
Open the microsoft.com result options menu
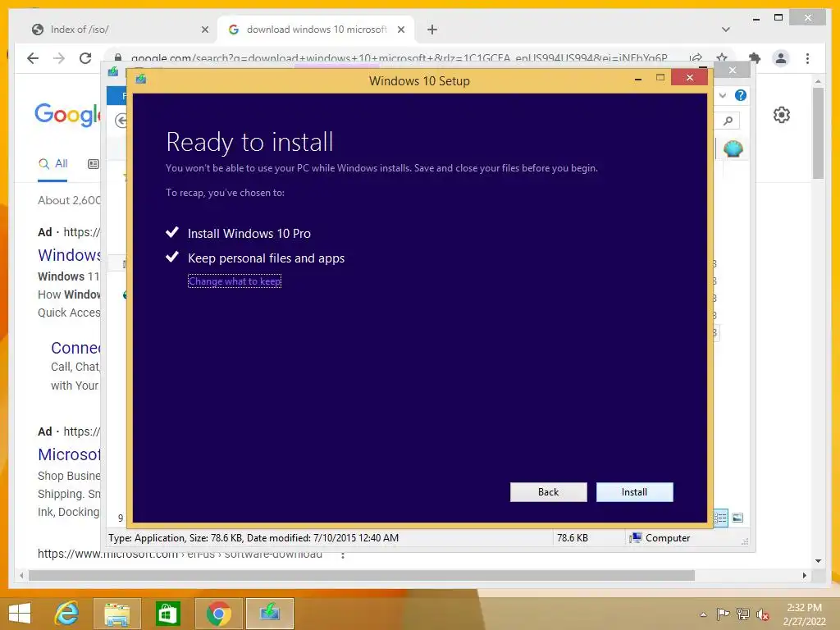pyautogui.click(x=343, y=555)
